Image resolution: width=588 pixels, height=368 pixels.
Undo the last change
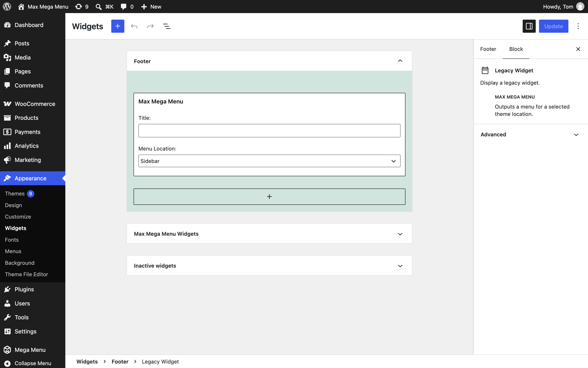(134, 26)
